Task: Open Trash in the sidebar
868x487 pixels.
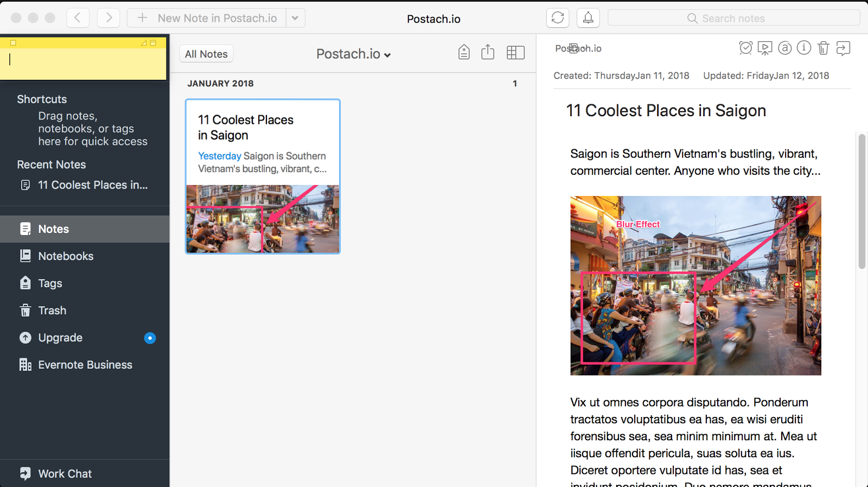Action: [x=85, y=311]
